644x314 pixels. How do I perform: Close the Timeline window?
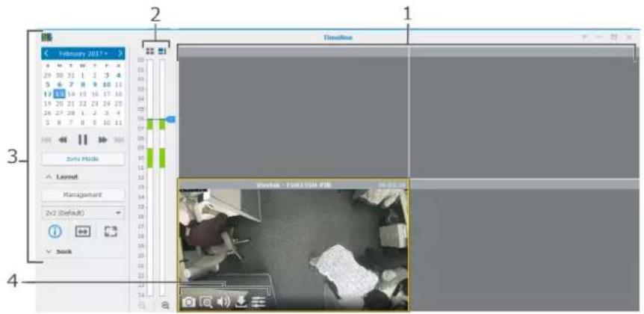tap(629, 37)
